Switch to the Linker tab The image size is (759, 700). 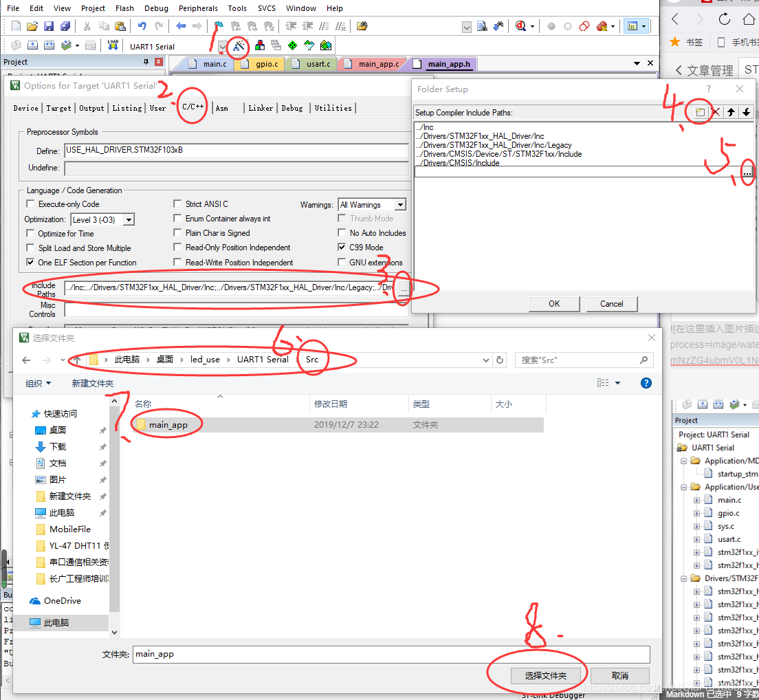point(261,108)
